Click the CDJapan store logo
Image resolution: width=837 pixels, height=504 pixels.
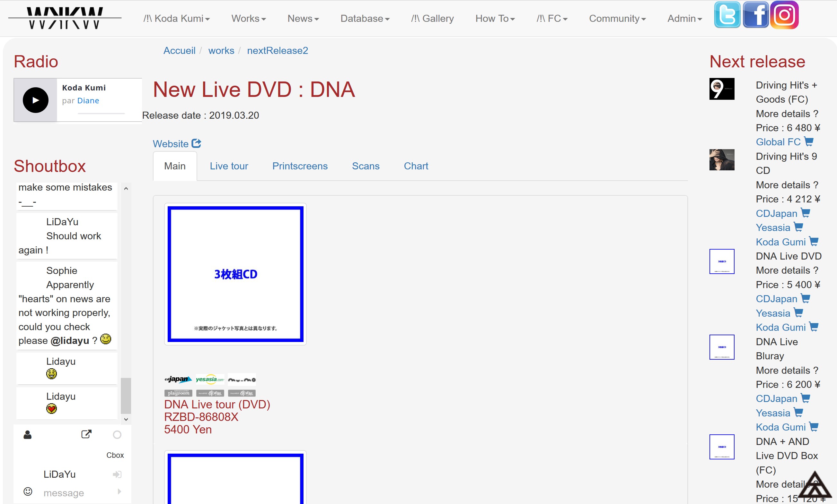point(178,379)
